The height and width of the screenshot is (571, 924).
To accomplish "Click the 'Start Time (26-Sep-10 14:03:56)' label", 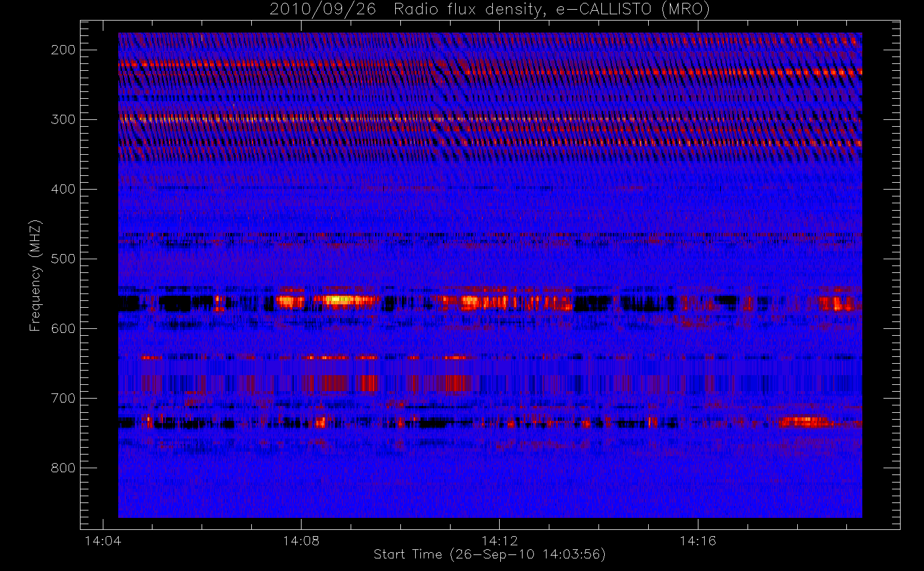I will (489, 554).
